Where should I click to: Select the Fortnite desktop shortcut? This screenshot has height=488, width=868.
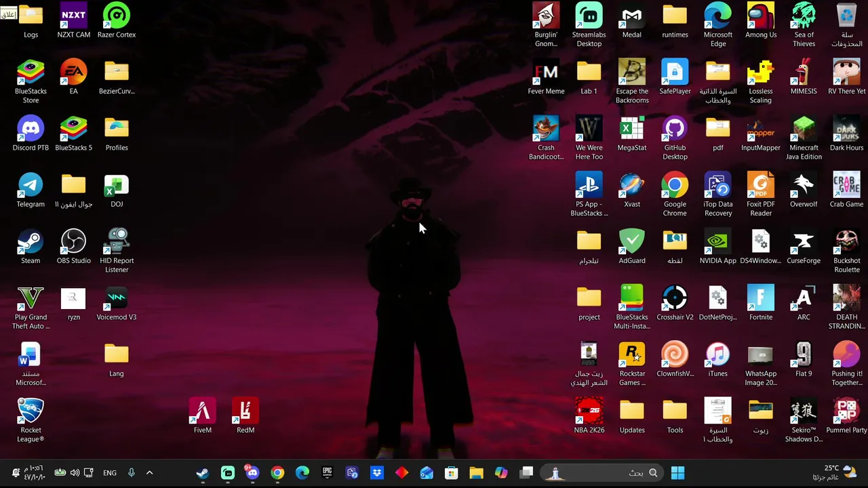pyautogui.click(x=761, y=304)
